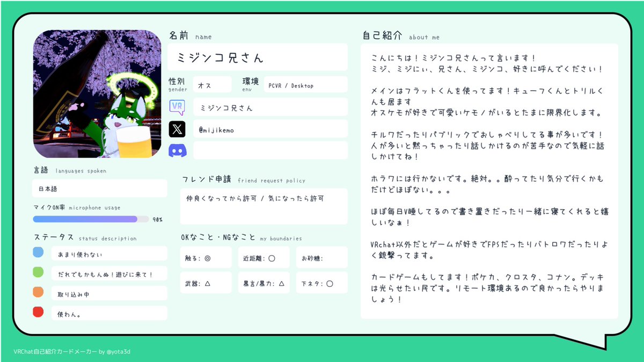644x362 pixels.
Task: Click the status box 使わん。
Action: [x=109, y=313]
